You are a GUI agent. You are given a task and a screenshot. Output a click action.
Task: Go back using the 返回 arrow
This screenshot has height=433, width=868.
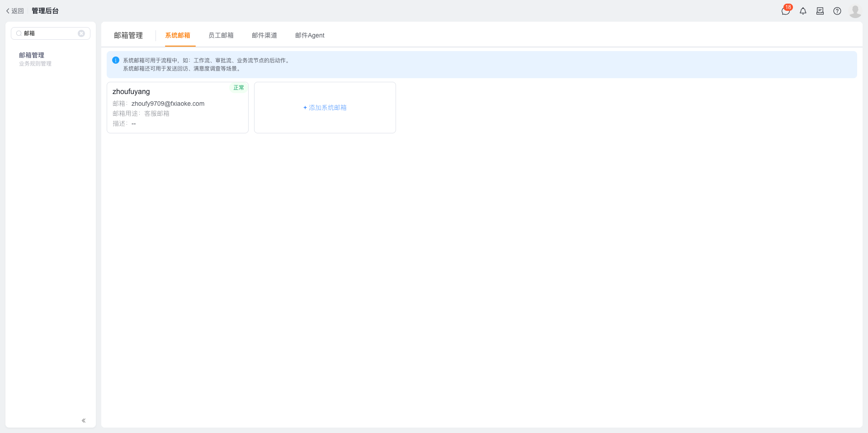(14, 11)
